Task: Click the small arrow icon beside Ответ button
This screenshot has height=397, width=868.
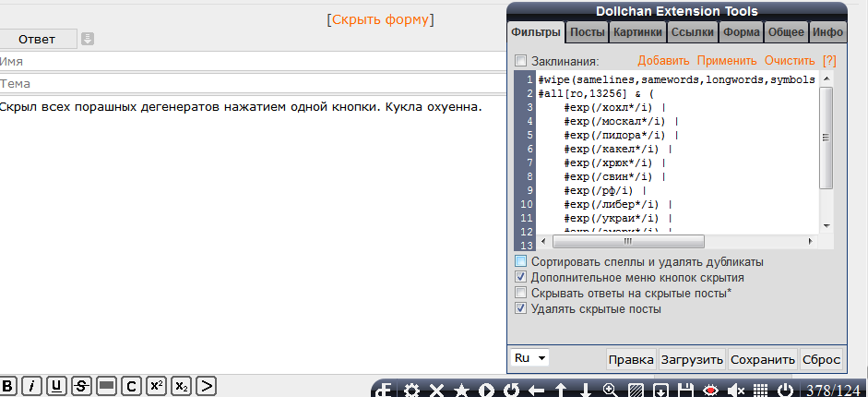Action: (x=88, y=40)
